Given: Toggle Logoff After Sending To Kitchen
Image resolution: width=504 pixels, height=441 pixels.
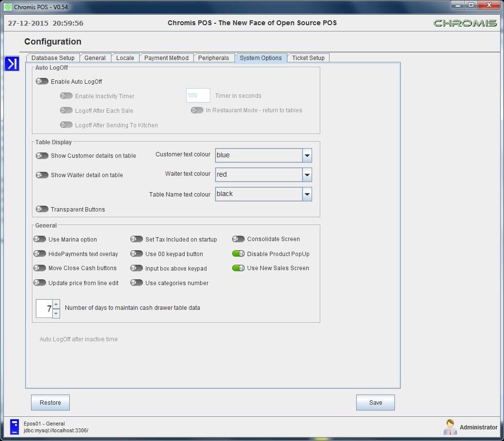Looking at the screenshot, I should point(66,124).
